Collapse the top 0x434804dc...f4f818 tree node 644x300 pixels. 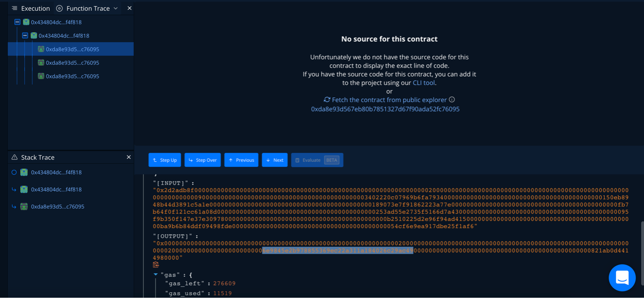(x=17, y=22)
